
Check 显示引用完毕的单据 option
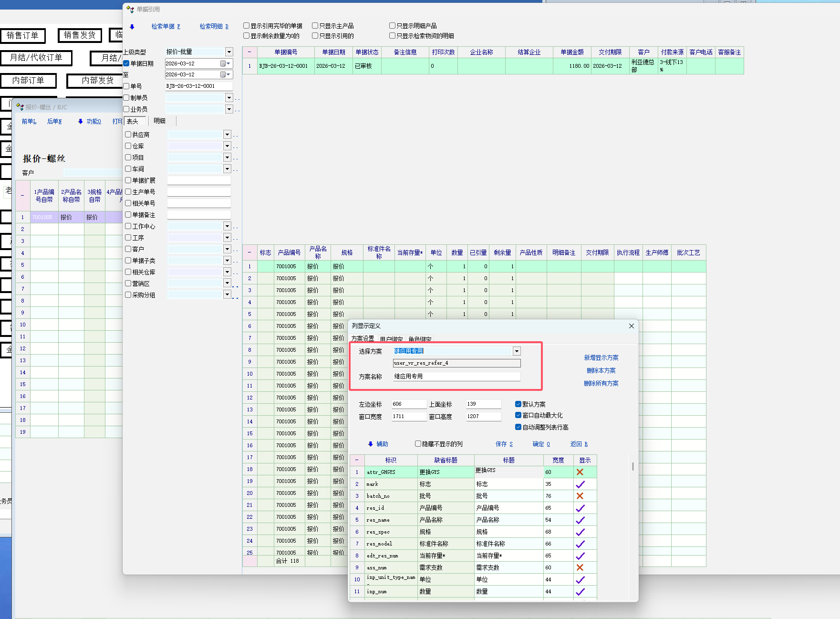tap(247, 26)
